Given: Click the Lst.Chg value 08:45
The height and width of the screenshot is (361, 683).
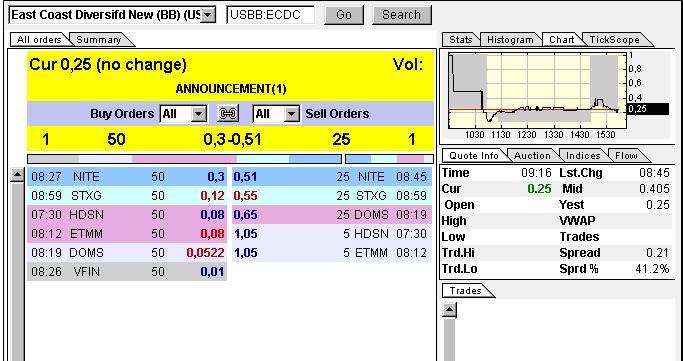Looking at the screenshot, I should [x=654, y=173].
